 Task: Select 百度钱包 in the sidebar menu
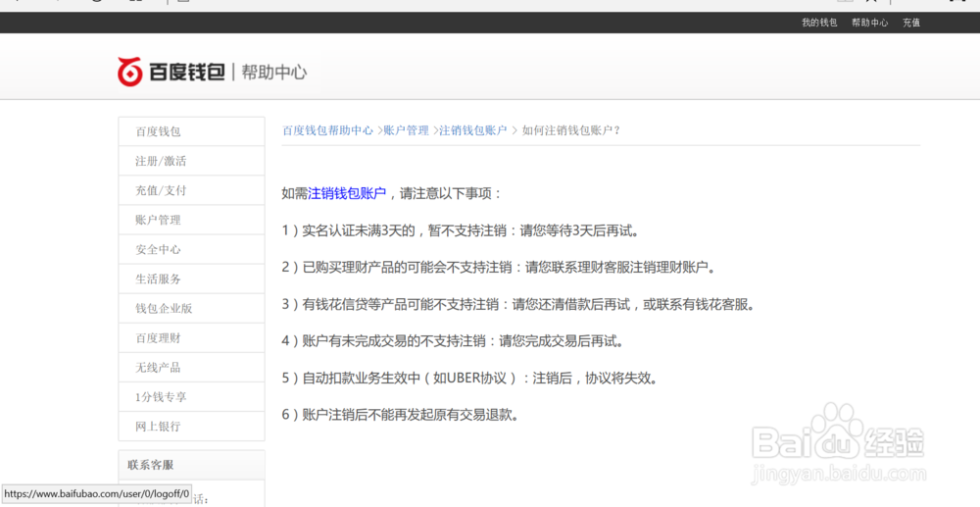click(191, 132)
